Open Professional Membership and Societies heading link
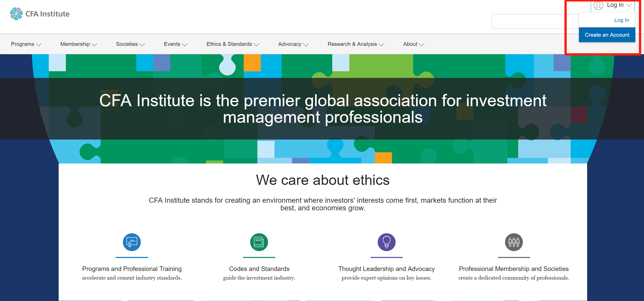The image size is (644, 301). (x=514, y=269)
